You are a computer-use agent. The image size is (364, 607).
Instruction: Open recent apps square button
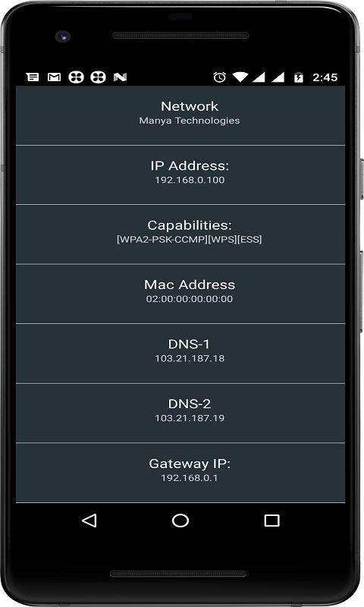(271, 521)
